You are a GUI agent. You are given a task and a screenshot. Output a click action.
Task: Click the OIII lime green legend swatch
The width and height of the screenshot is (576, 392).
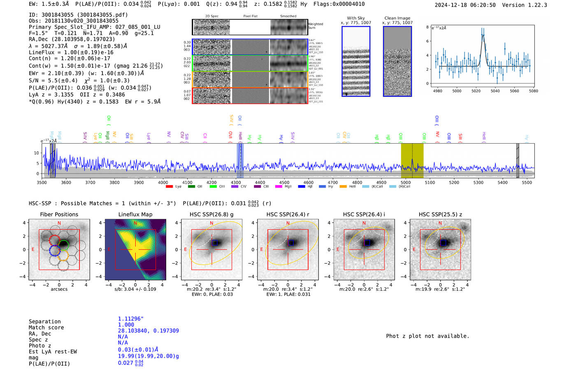pyautogui.click(x=213, y=187)
